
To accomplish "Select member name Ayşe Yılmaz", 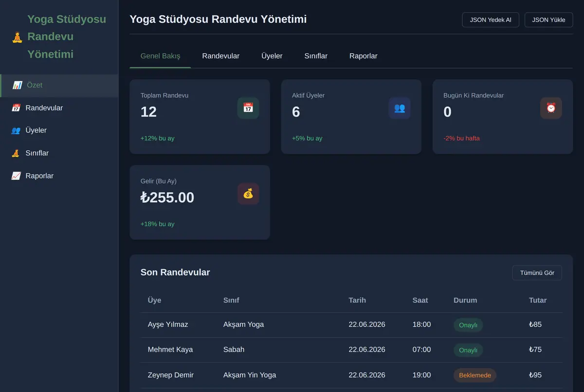I will click(x=168, y=324).
